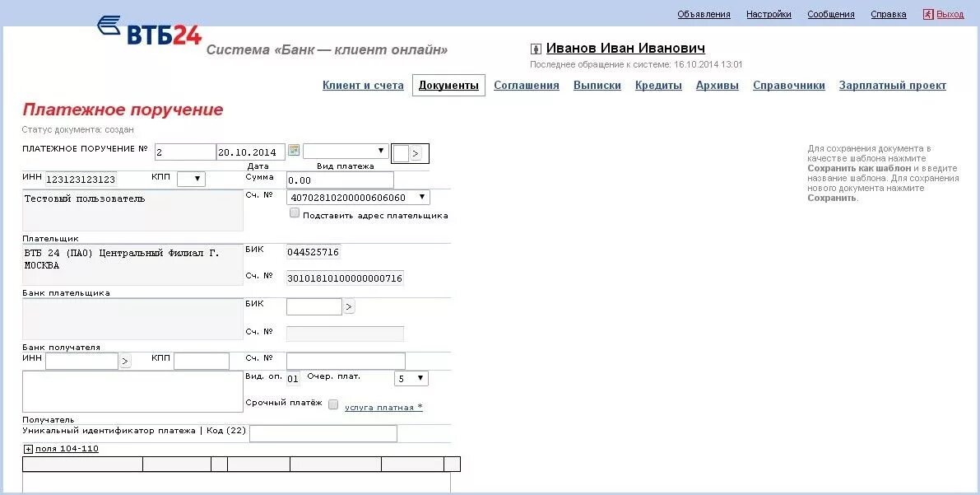Click the Получатель name text area
980x495 pixels.
point(132,392)
